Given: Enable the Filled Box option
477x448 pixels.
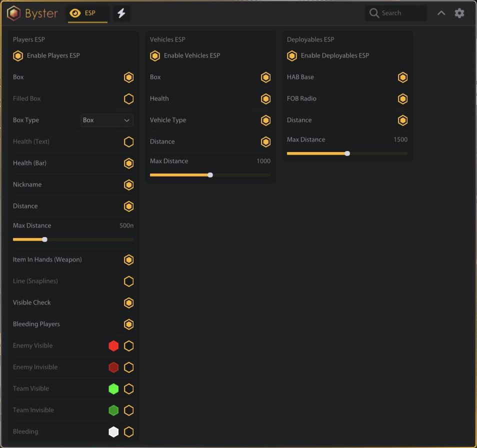Looking at the screenshot, I should pos(128,99).
